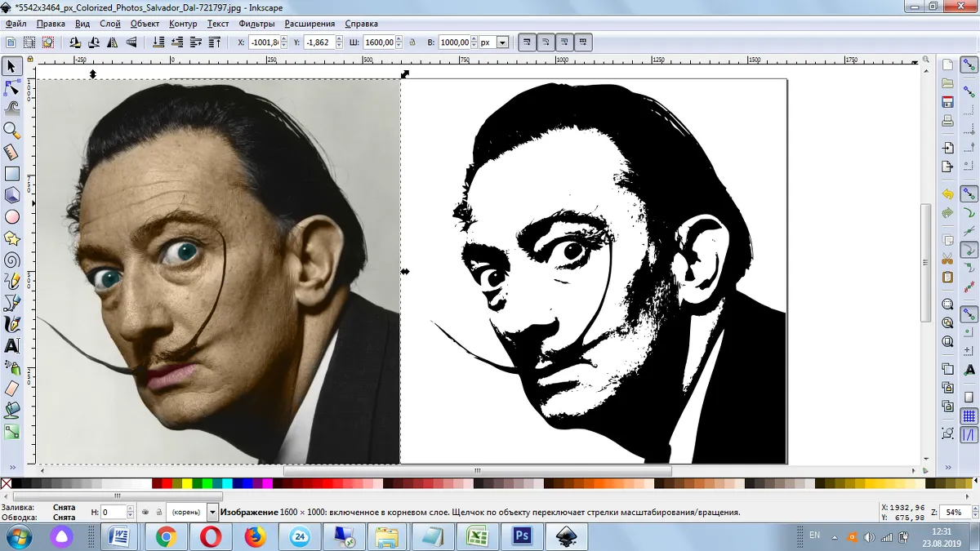
Task: Open the Слой menu
Action: pyautogui.click(x=110, y=24)
